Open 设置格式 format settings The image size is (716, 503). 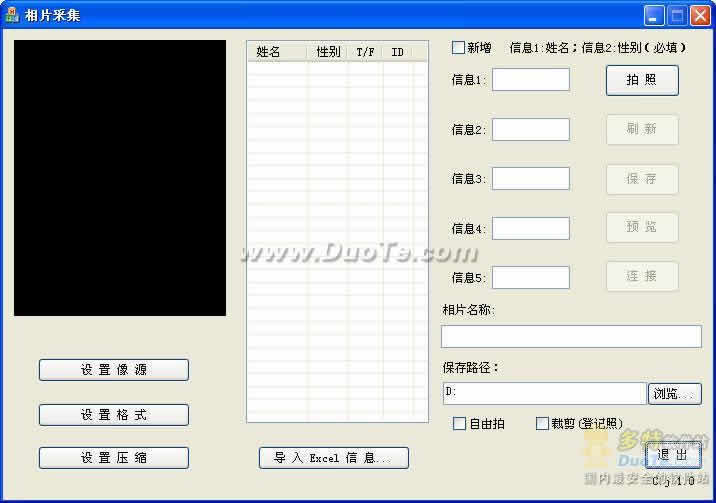coord(114,415)
